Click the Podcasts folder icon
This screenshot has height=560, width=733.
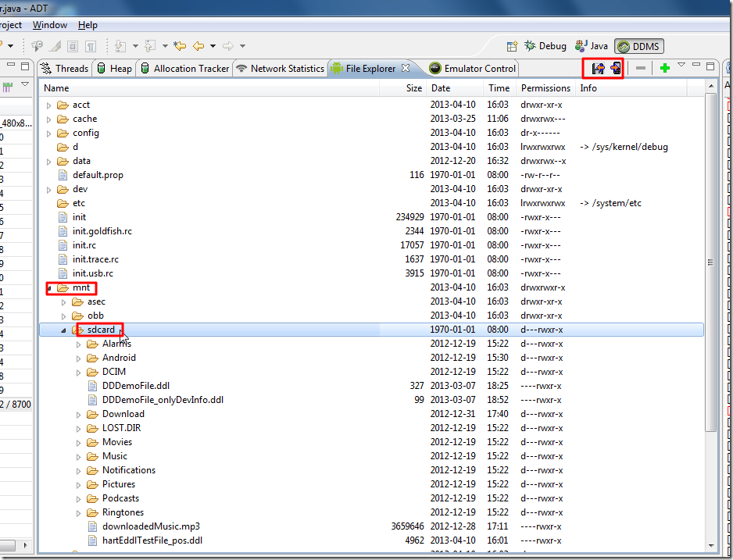pyautogui.click(x=92, y=498)
